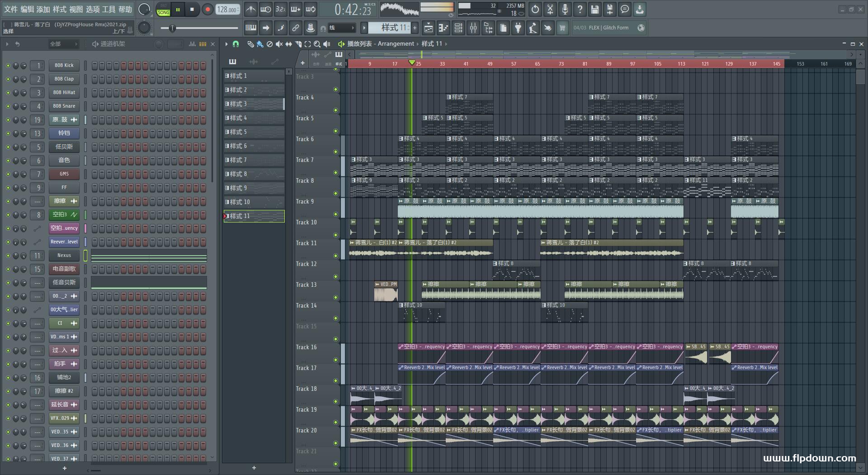Open the 添加 menu

click(x=43, y=9)
